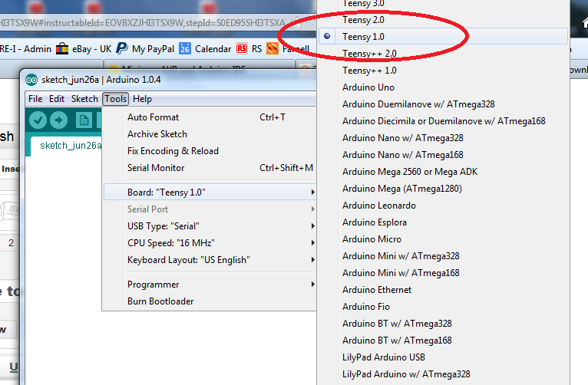
Task: Select Arduino Micro board
Action: point(443,239)
